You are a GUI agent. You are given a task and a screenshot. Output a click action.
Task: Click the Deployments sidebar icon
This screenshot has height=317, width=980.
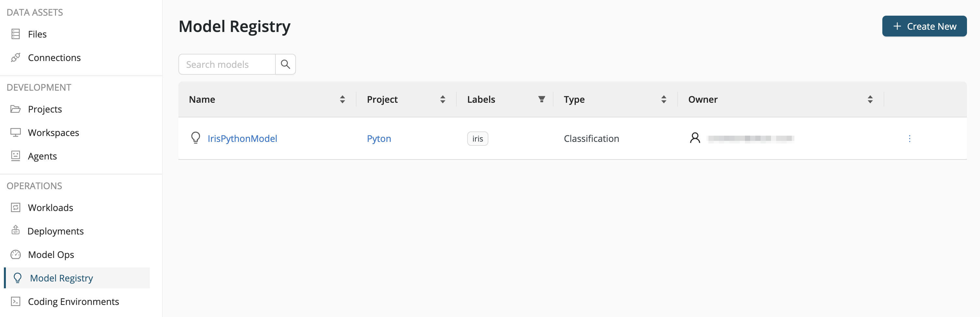coord(16,231)
